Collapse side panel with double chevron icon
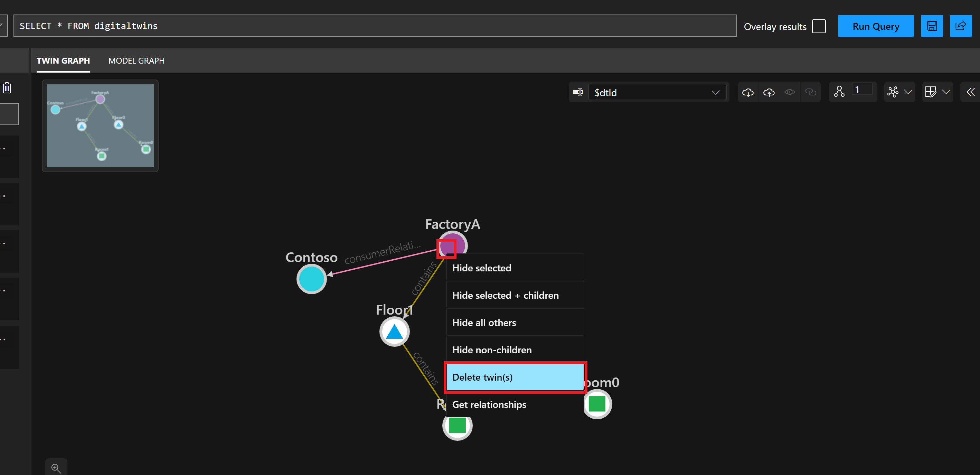 click(x=970, y=92)
